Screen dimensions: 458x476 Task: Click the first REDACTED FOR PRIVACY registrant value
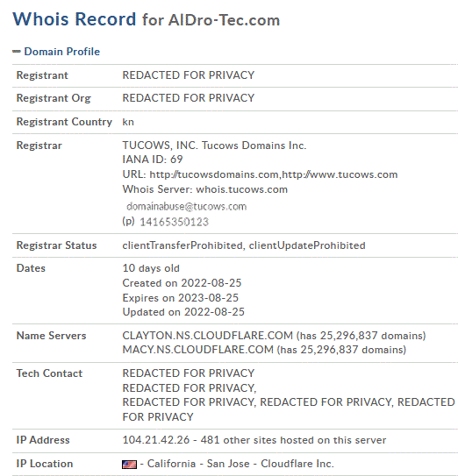(x=189, y=75)
